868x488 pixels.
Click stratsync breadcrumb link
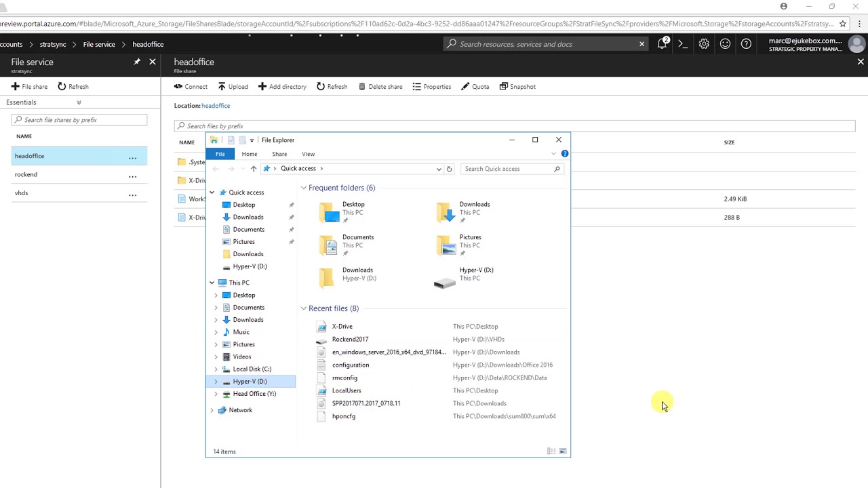53,45
